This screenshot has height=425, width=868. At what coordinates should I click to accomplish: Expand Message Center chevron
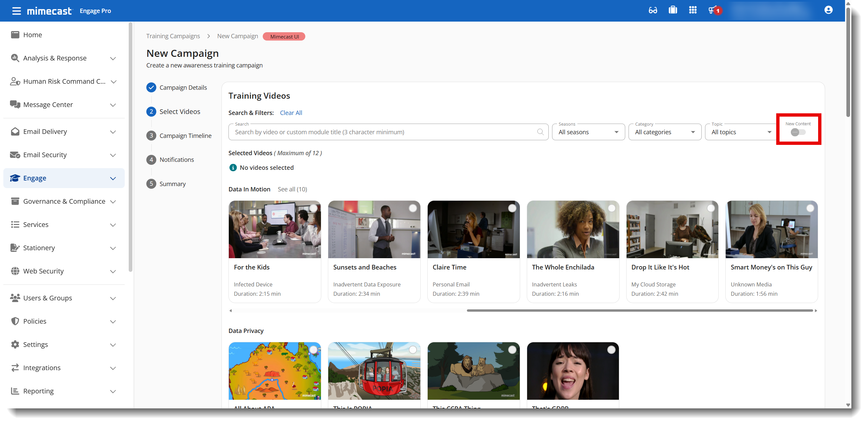(x=113, y=105)
